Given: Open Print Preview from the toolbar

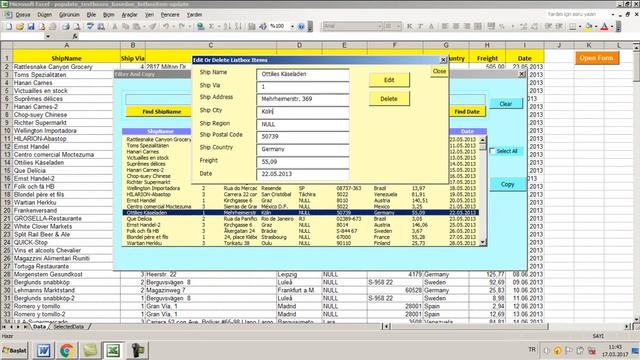Looking at the screenshot, I should (76, 27).
